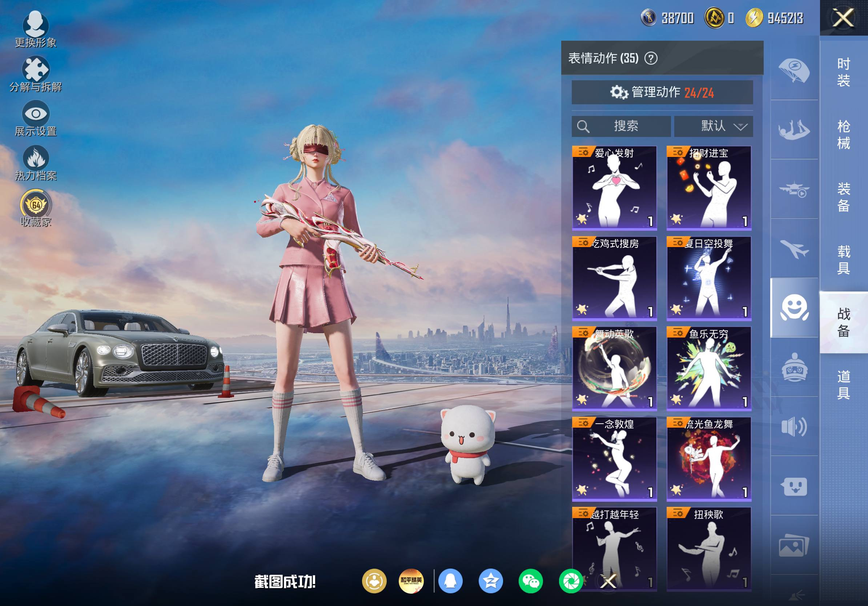Viewport: 868px width, 606px height.
Task: Share screenshot to Qzone star icon
Action: 491,581
